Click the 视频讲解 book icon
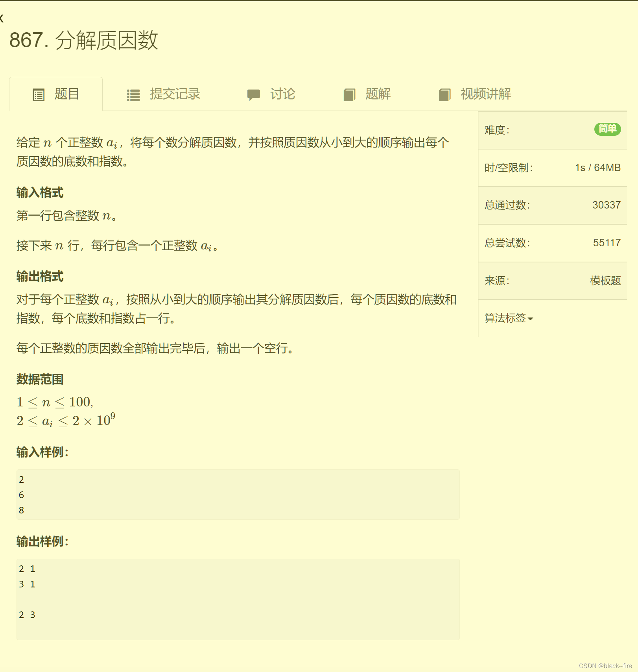The image size is (638, 672). click(x=444, y=94)
